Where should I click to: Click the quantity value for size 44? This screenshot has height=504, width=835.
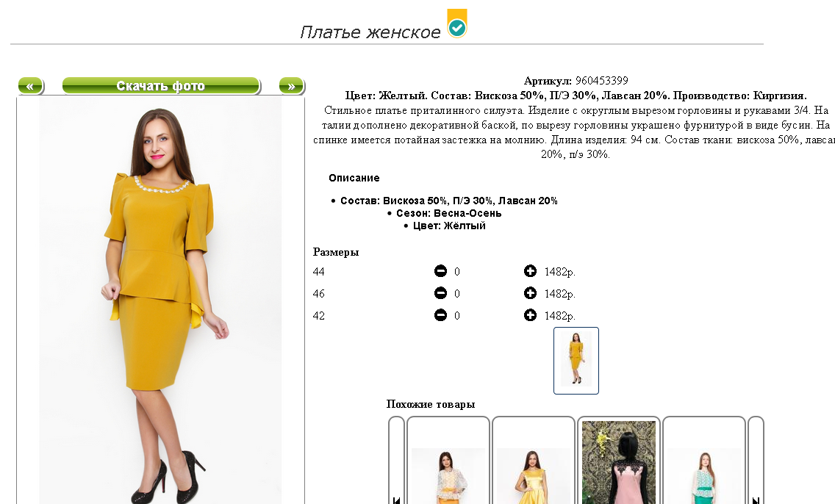457,272
